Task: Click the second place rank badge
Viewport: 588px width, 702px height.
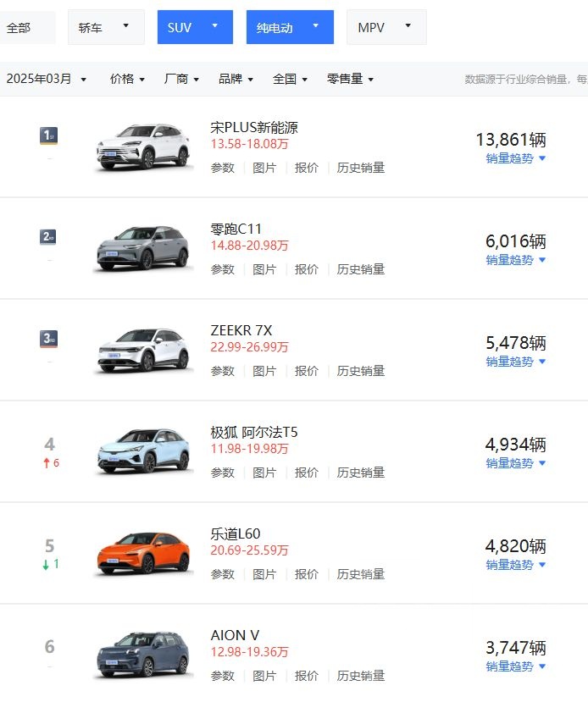Action: 49,237
